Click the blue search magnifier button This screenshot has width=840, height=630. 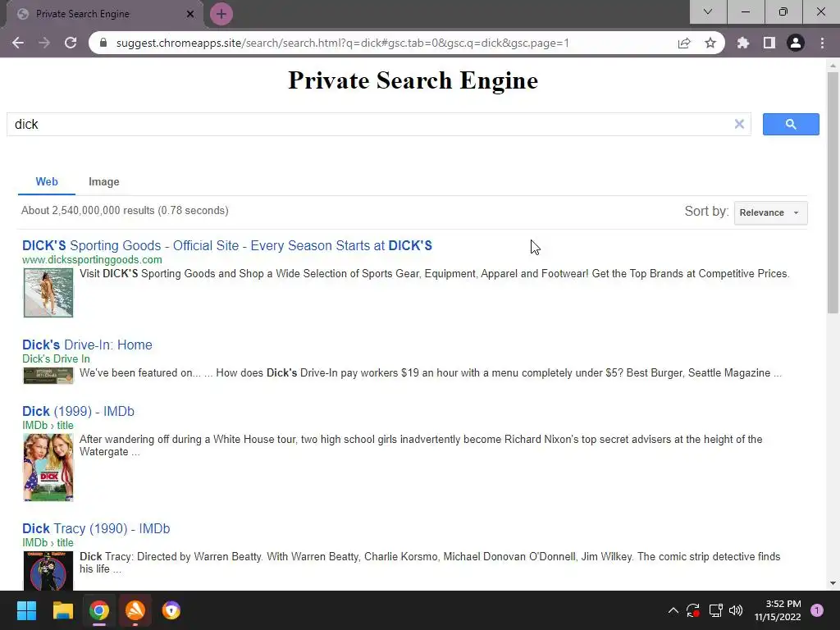click(791, 125)
